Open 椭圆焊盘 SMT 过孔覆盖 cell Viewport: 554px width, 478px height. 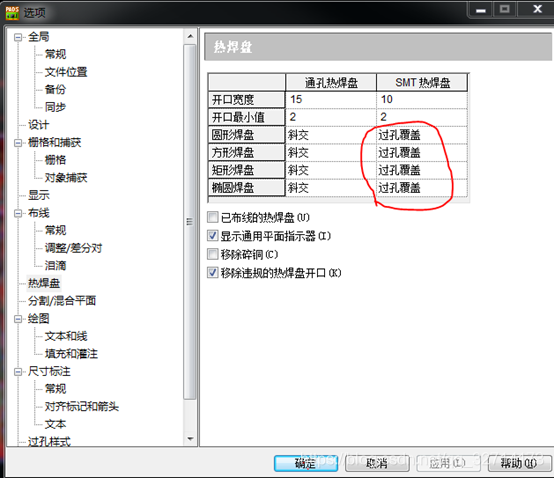(x=422, y=188)
